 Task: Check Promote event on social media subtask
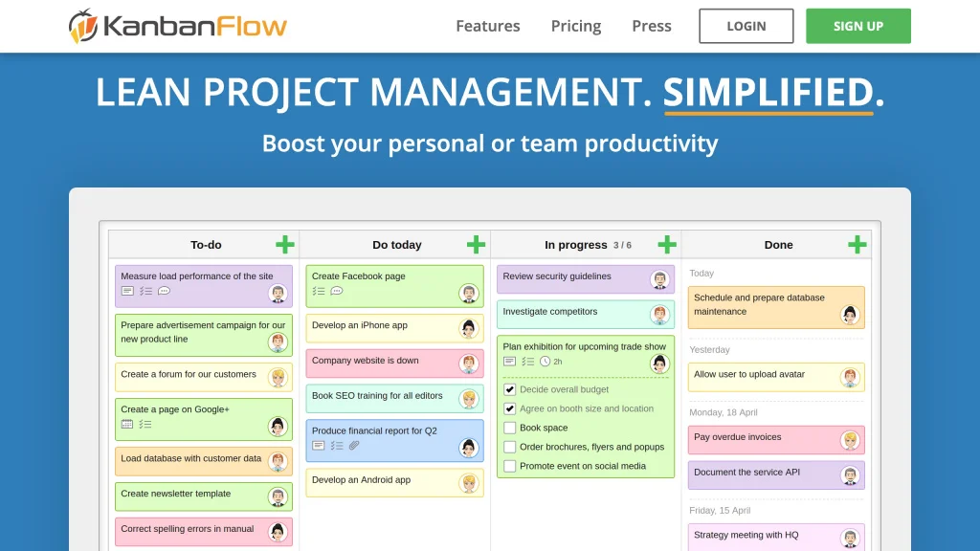pyautogui.click(x=510, y=467)
